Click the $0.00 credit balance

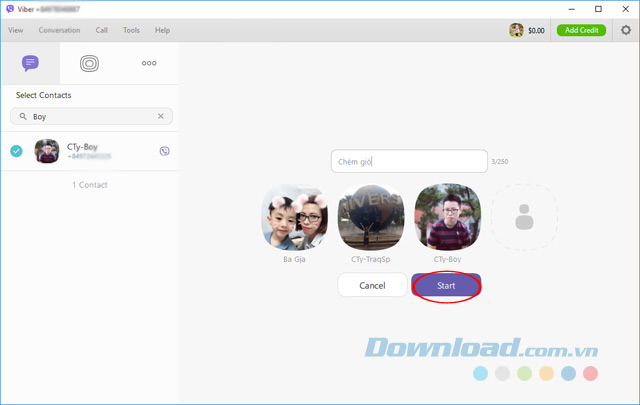(536, 31)
